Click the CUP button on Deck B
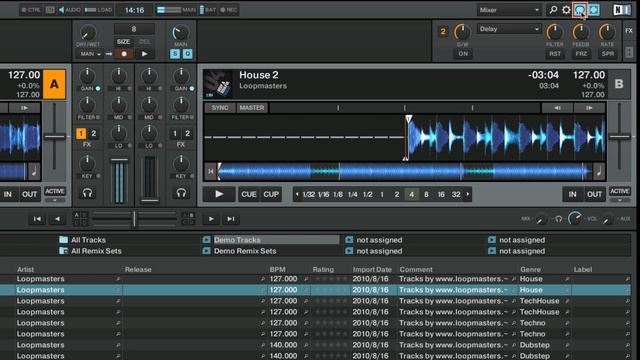Image resolution: width=640 pixels, height=360 pixels. coord(271,194)
